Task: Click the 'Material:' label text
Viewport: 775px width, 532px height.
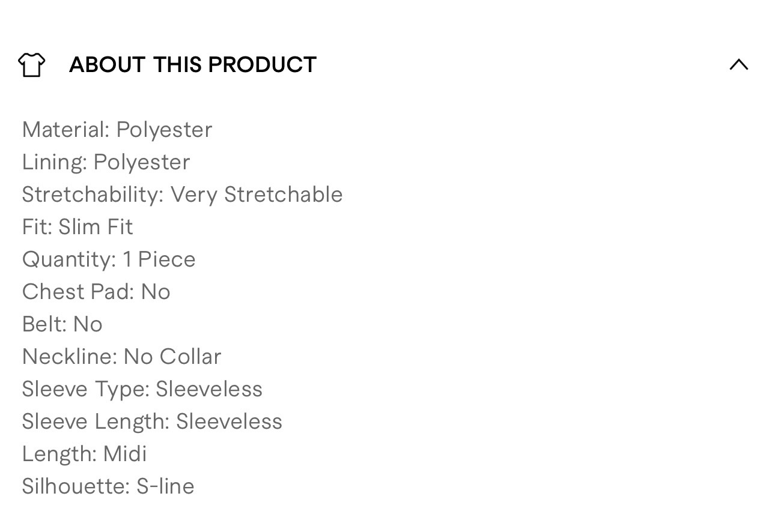Action: (x=65, y=130)
